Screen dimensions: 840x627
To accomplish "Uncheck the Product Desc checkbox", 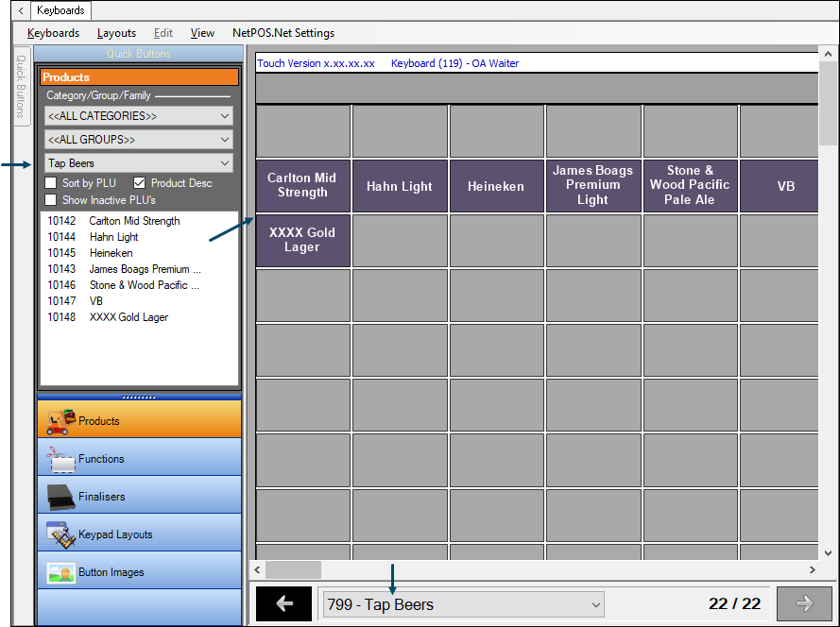I will tap(140, 183).
